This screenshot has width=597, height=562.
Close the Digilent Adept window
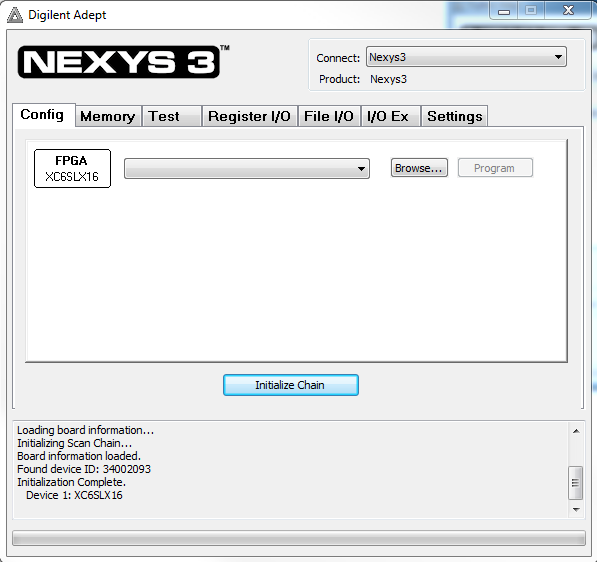pyautogui.click(x=568, y=11)
